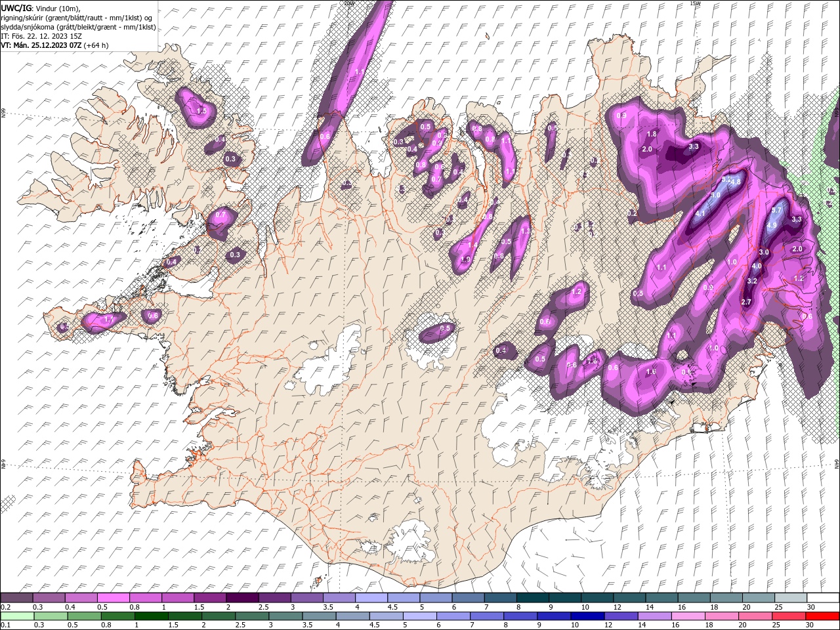Select the light periwinkle 5 swatch in lower legend
Image resolution: width=840 pixels, height=630 pixels.
[419, 616]
